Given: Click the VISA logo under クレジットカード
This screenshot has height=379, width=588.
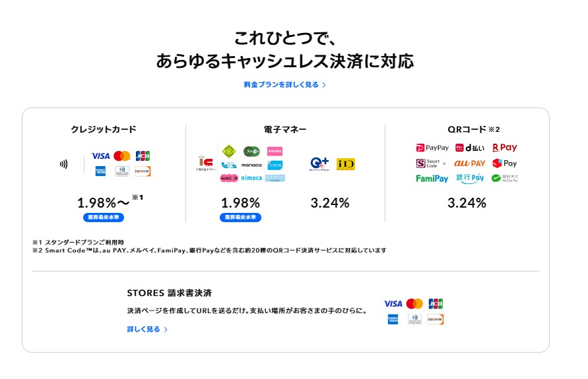Looking at the screenshot, I should point(100,156).
